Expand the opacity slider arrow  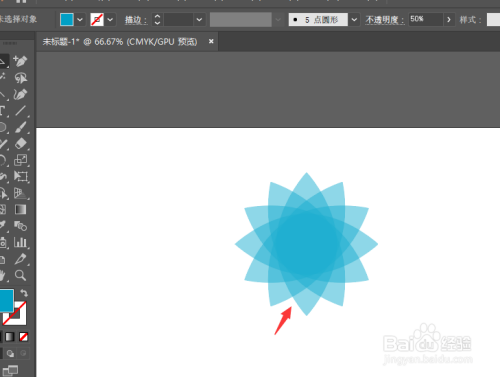point(449,19)
